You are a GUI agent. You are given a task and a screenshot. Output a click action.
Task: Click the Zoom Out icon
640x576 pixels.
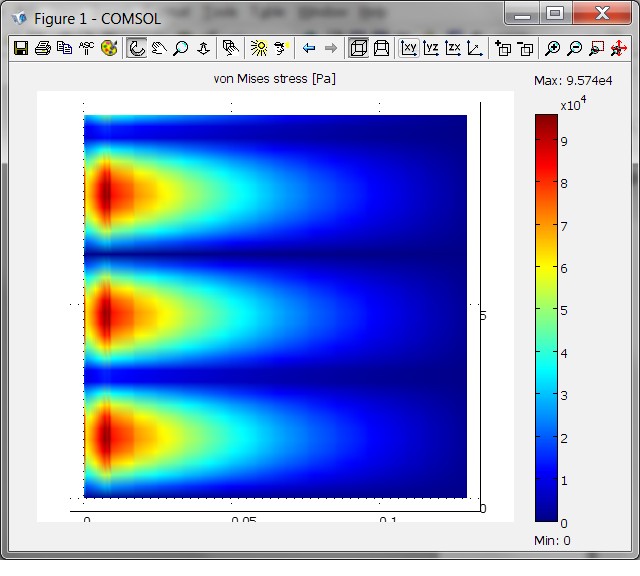pyautogui.click(x=575, y=48)
